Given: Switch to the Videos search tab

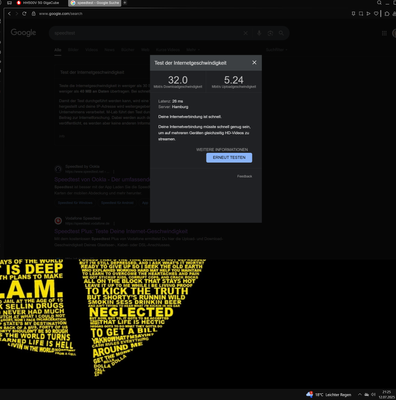Looking at the screenshot, I should (x=91, y=50).
